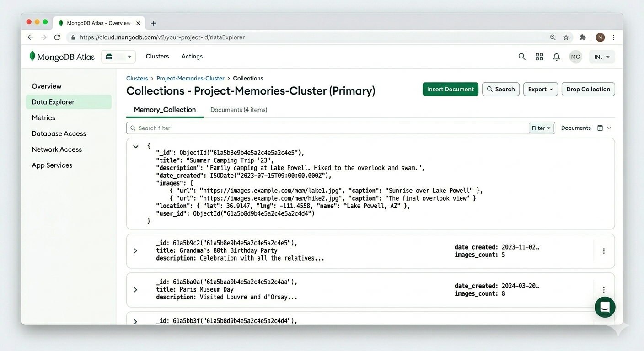Click the Search button

[x=501, y=89]
